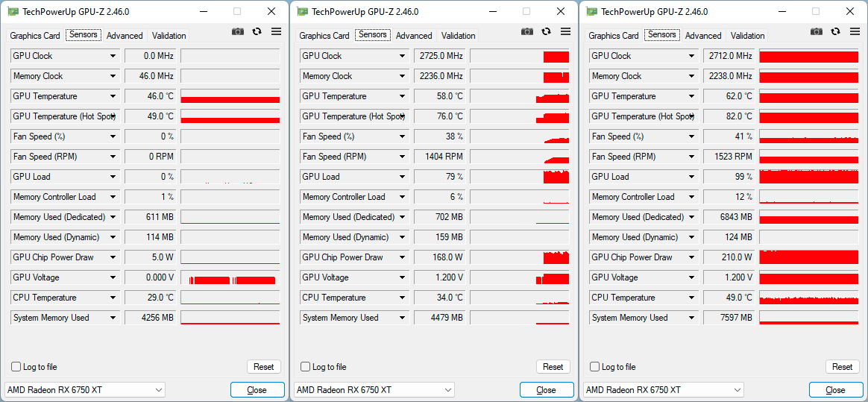The width and height of the screenshot is (868, 402).
Task: Click refresh icon in rightmost GPU-Z window
Action: [x=835, y=31]
